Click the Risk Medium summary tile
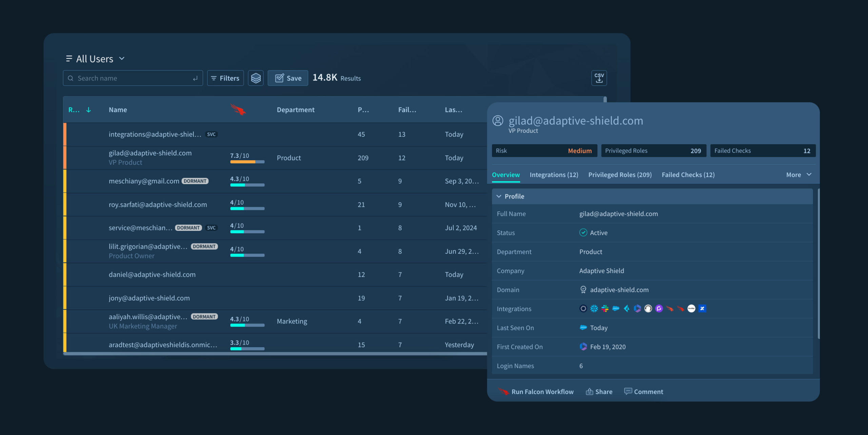 pyautogui.click(x=545, y=151)
